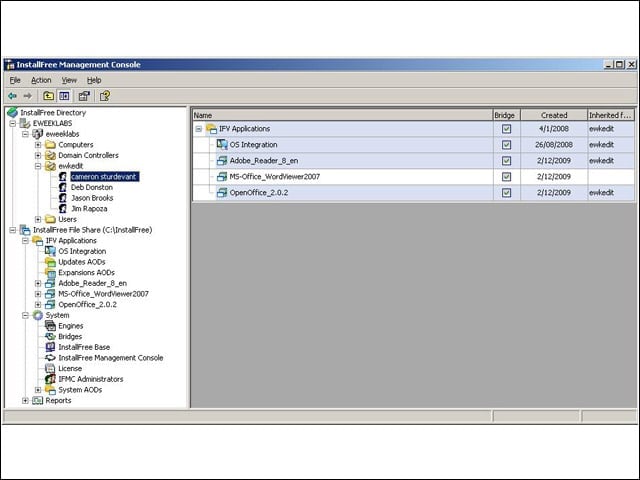Click the System gear icon
Image resolution: width=640 pixels, height=480 pixels.
[x=38, y=315]
